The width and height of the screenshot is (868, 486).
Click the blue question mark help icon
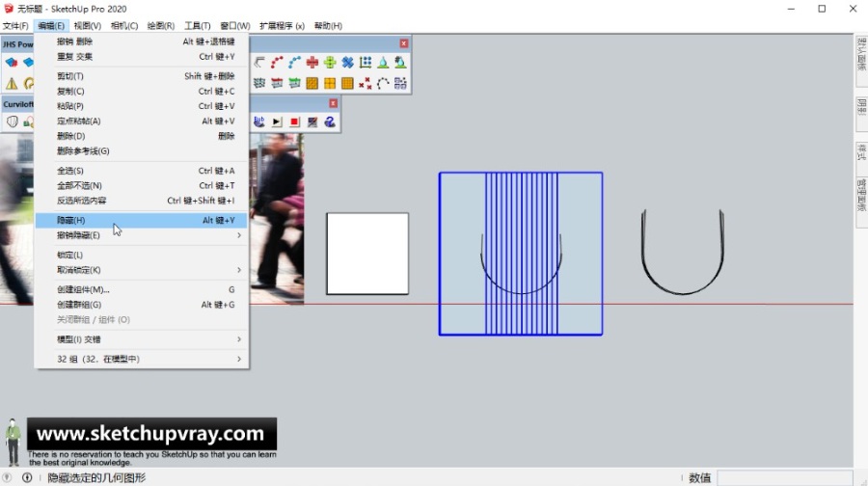pos(330,121)
